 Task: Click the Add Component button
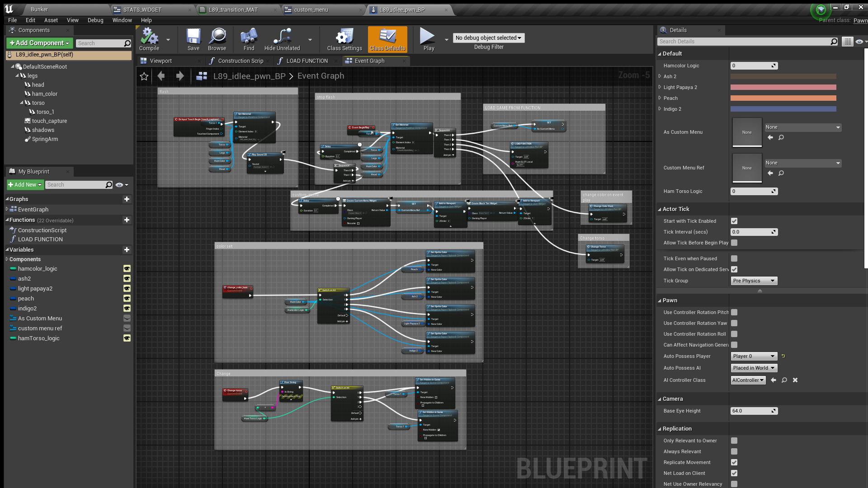point(39,43)
